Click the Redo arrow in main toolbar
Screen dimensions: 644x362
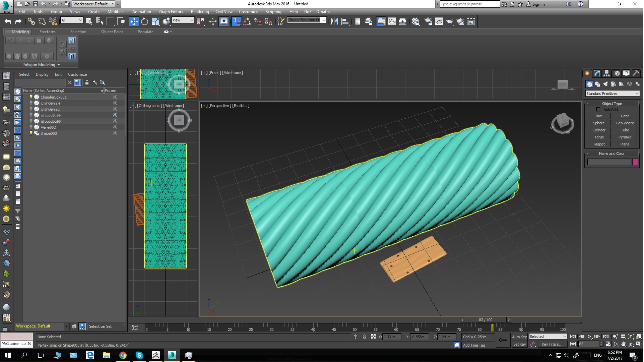pos(18,21)
